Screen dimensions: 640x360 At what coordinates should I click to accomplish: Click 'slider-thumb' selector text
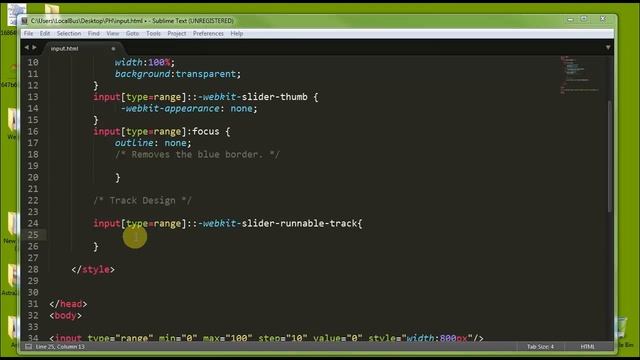[275, 97]
